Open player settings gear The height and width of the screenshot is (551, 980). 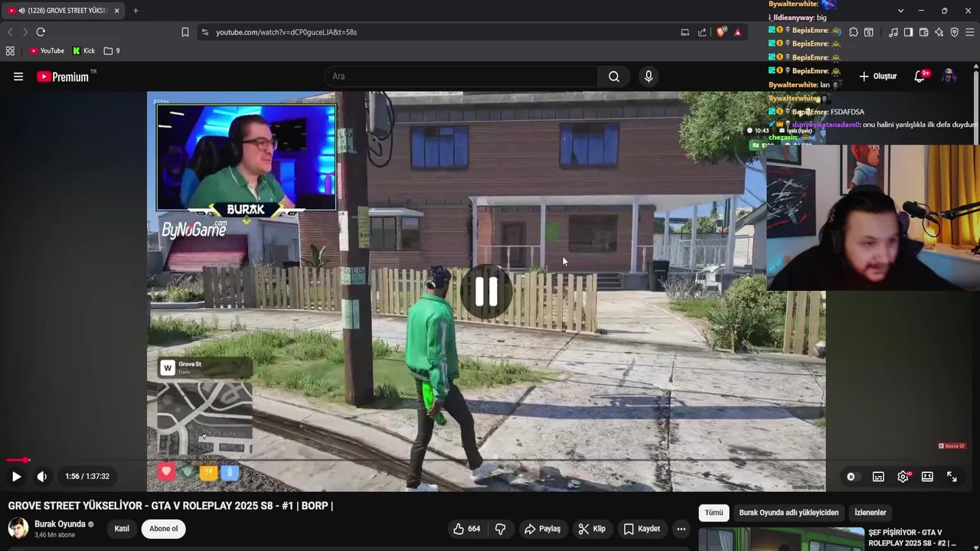pos(903,476)
